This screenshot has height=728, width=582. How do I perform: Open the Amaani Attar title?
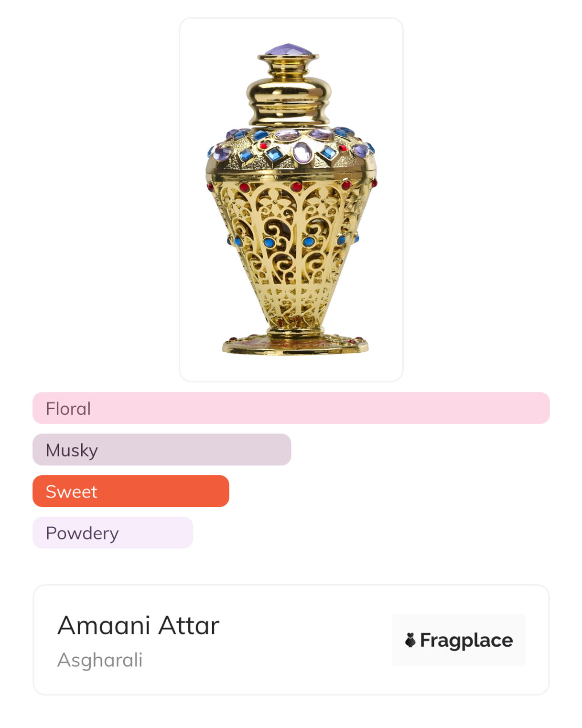[x=138, y=625]
